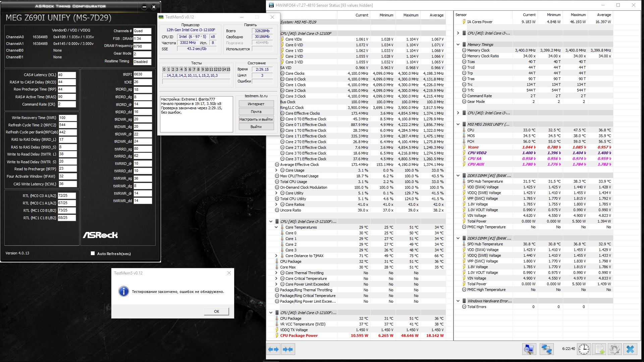The image size is (644, 362).
Task: Click OK in the TestMem5 dialog
Action: [x=216, y=311]
